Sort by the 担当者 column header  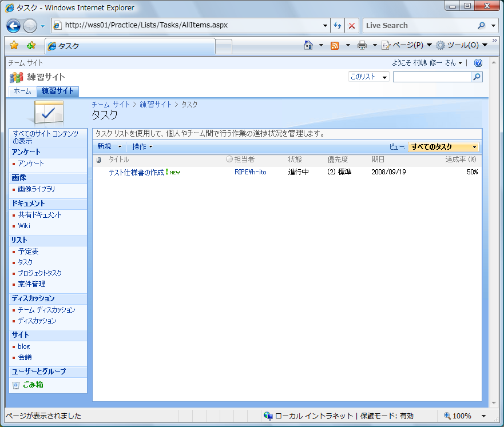click(244, 159)
